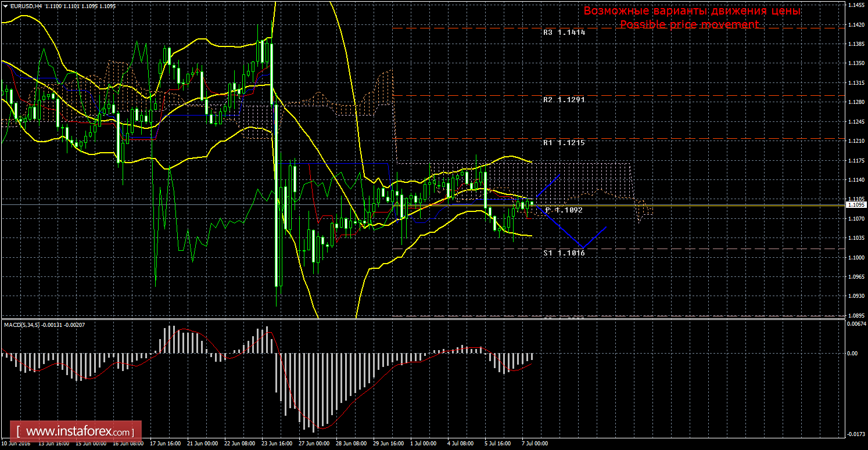This screenshot has height=450, width=868.
Task: Click the 7 Jul 00:00 label on the time axis
Action: coord(533,443)
